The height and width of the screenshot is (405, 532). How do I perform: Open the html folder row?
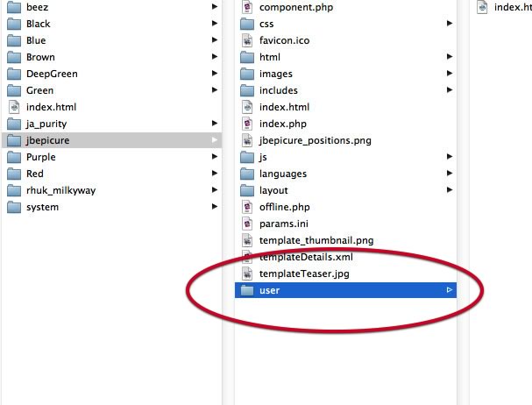[345, 57]
